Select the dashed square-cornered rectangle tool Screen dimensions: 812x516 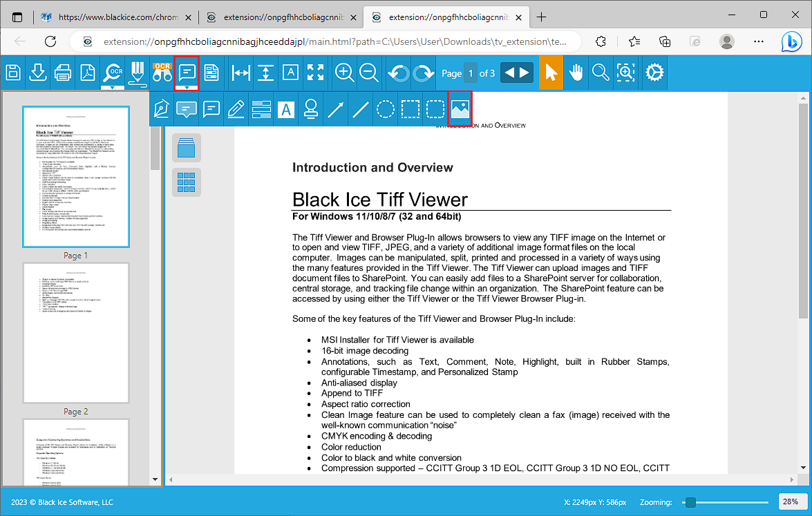coord(410,109)
